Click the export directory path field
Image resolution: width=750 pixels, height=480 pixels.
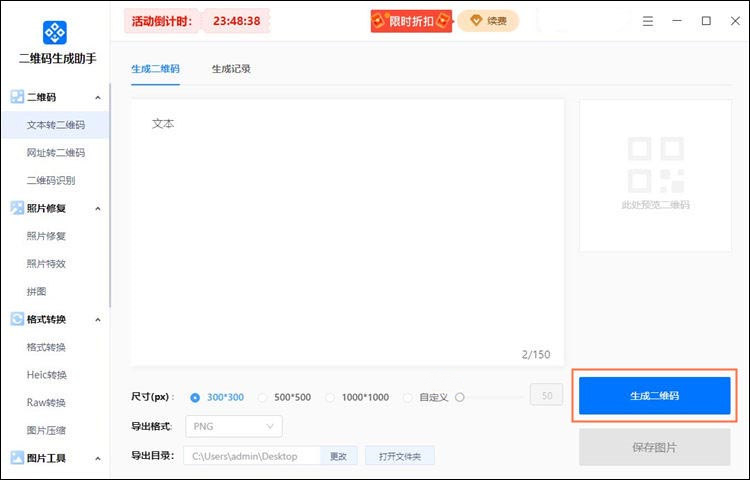tap(252, 456)
